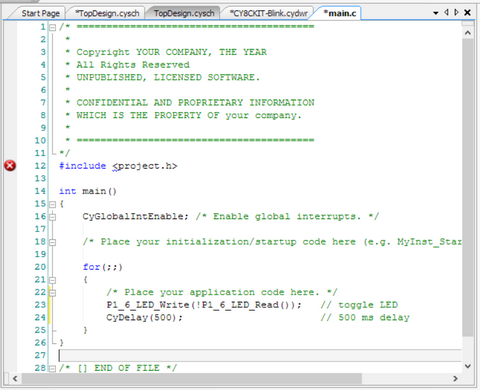This screenshot has height=390, width=480.
Task: Click the '// 500 ms delay' comment
Action: point(365,317)
